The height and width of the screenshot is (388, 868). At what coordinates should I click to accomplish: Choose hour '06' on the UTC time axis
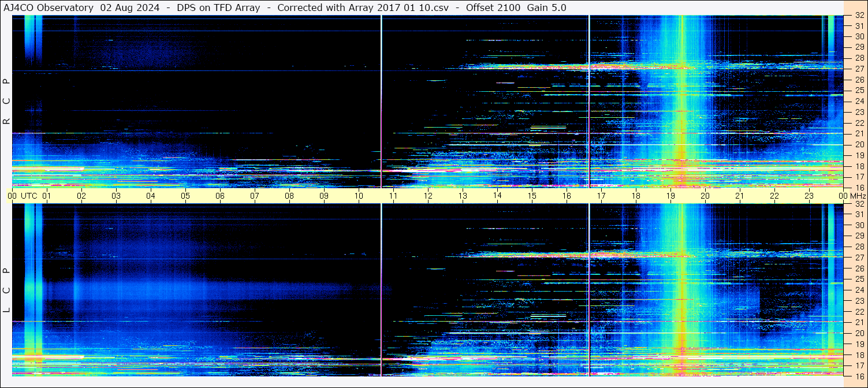click(220, 196)
